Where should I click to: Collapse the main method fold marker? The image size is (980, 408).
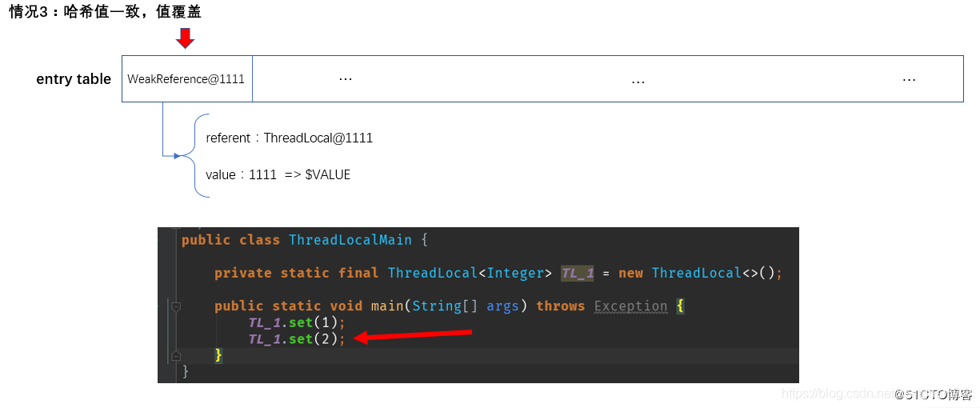176,306
